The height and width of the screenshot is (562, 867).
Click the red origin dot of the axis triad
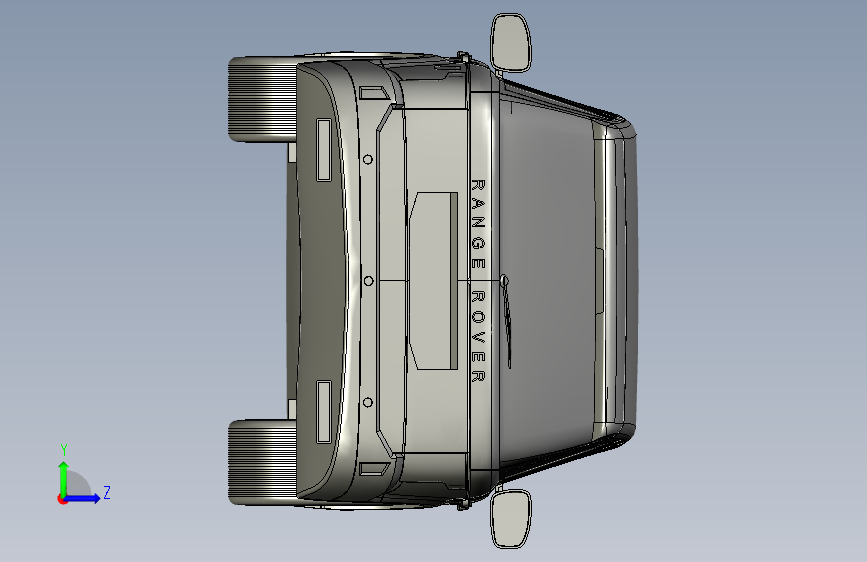pos(62,499)
